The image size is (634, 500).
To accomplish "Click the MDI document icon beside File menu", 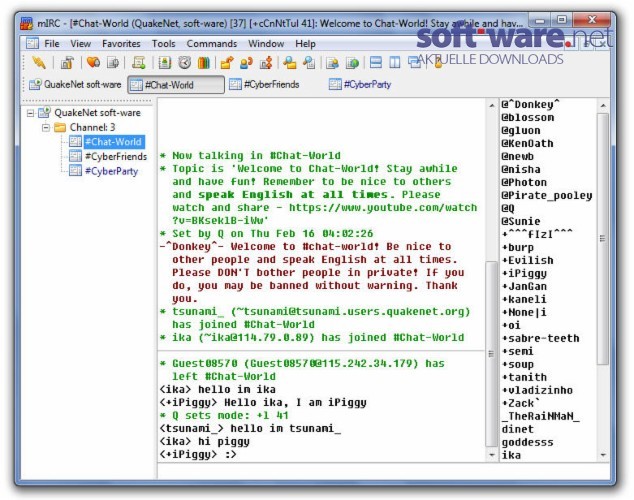I will (32, 43).
